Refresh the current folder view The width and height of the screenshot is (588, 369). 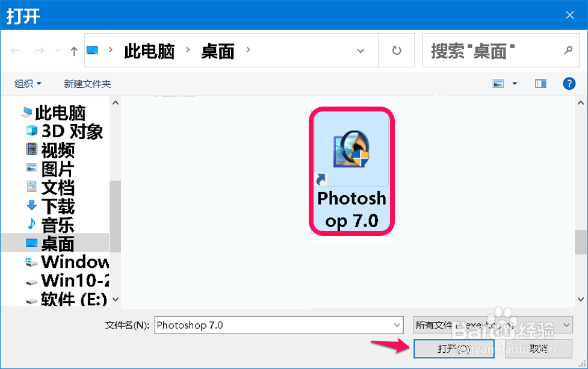tap(397, 50)
